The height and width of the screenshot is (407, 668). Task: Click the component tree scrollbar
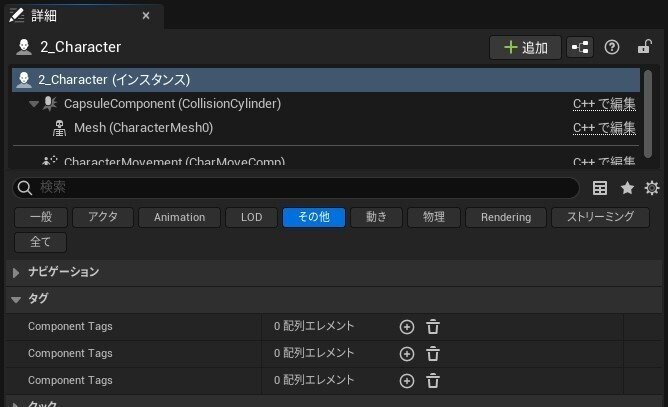click(x=648, y=114)
